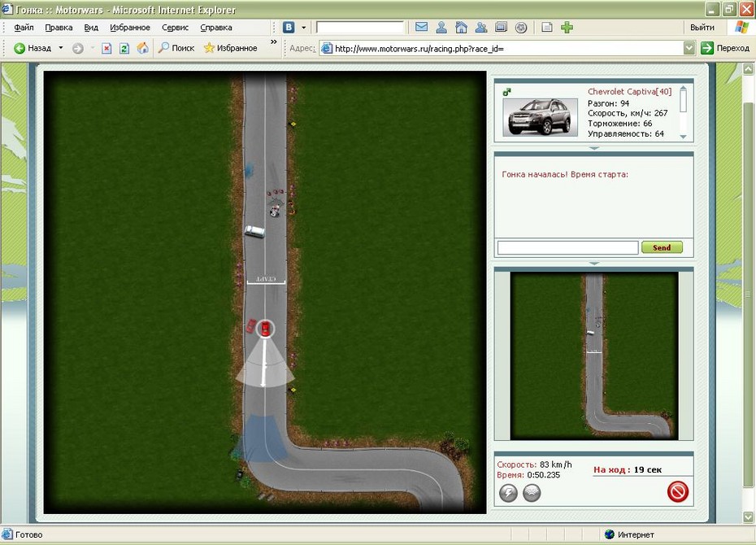Open the Сервис menu

[x=175, y=28]
